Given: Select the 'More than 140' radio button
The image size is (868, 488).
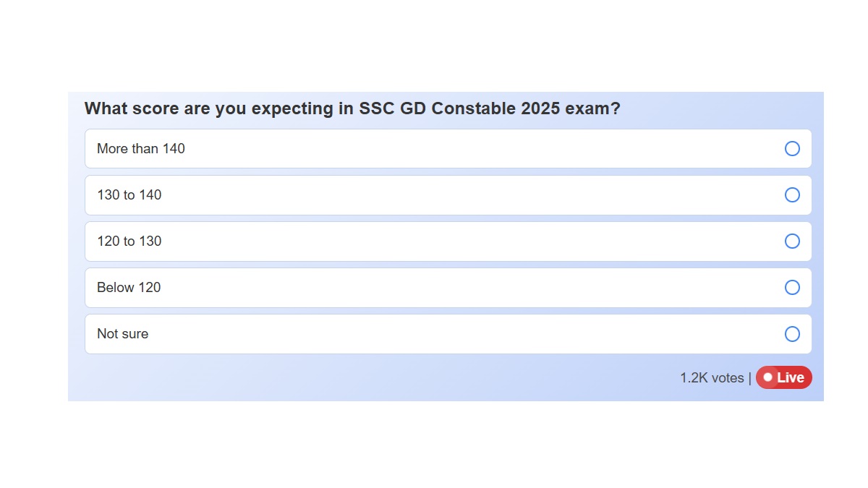Looking at the screenshot, I should pos(792,149).
